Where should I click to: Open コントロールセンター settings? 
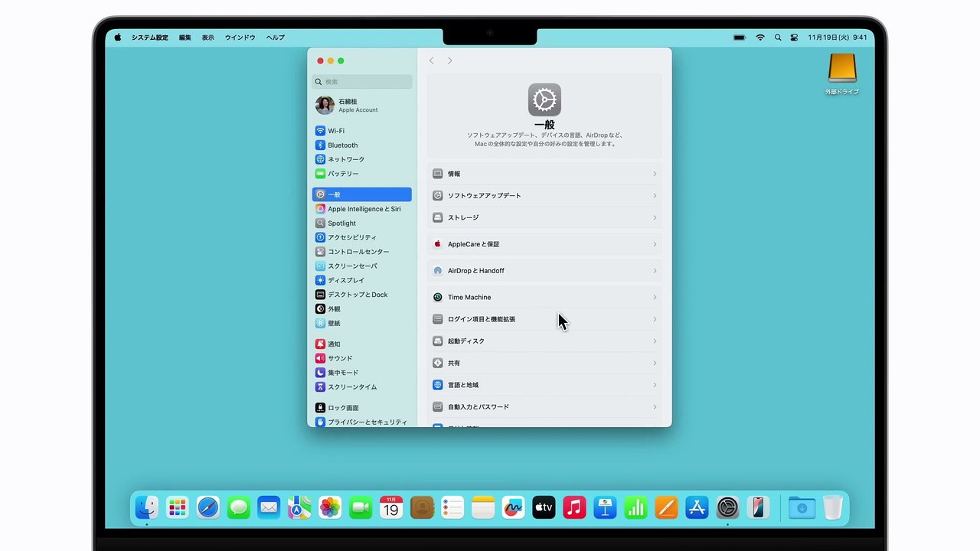point(361,252)
